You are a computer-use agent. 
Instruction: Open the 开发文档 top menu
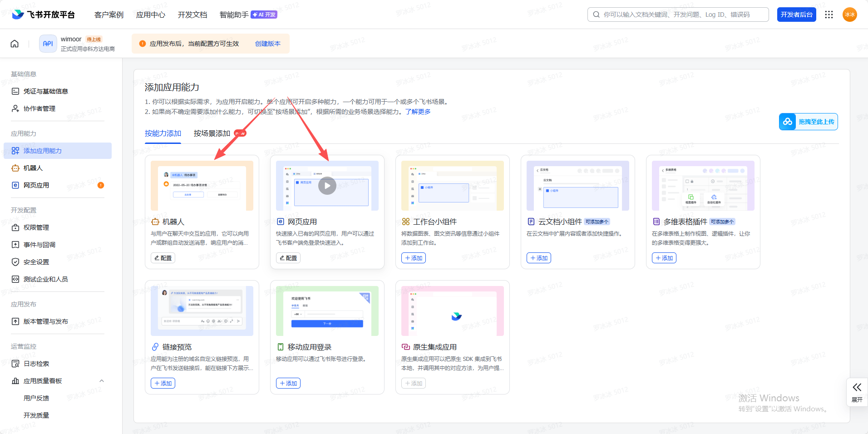[x=192, y=15]
